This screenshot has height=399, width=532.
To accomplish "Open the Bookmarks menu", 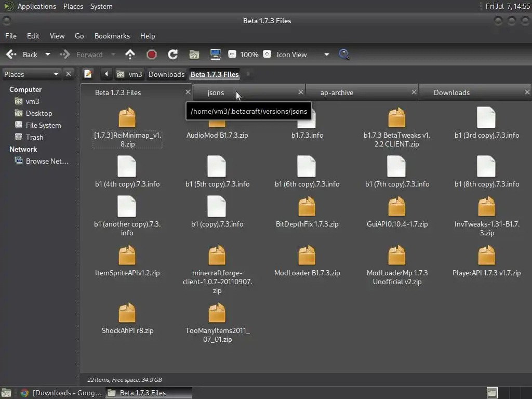I will [x=112, y=36].
